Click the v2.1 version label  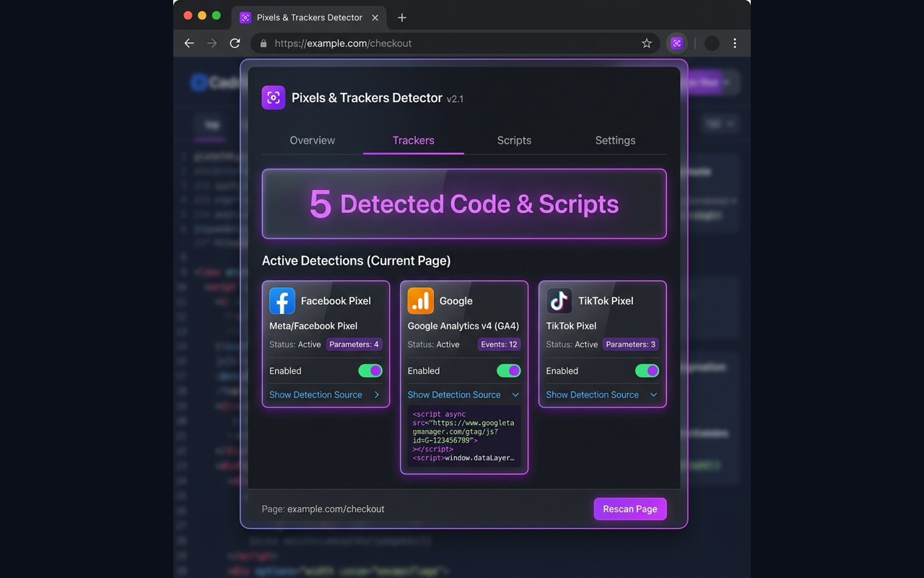(x=455, y=99)
